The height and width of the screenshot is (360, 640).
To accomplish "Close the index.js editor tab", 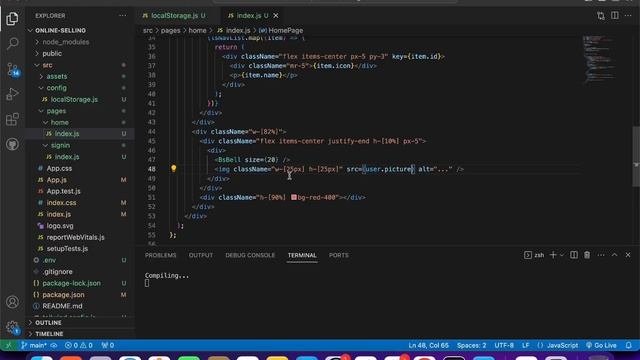I will coord(276,16).
